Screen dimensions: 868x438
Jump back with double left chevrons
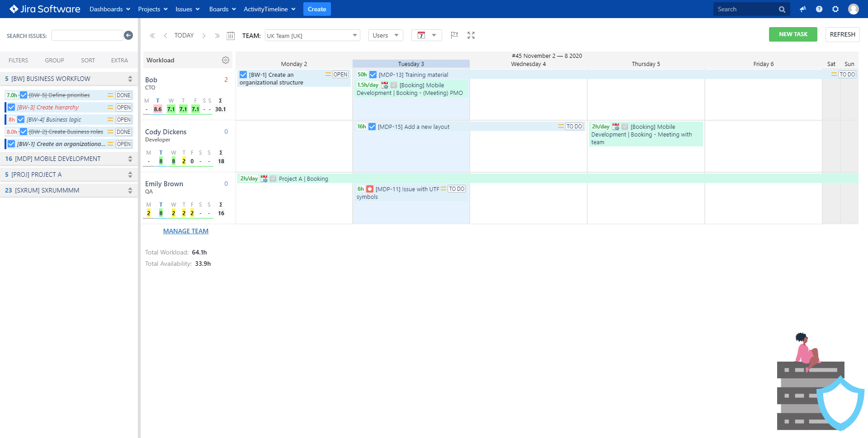[x=152, y=36]
